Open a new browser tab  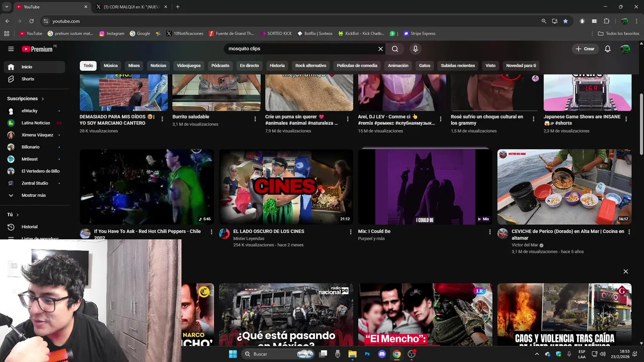coord(178,7)
